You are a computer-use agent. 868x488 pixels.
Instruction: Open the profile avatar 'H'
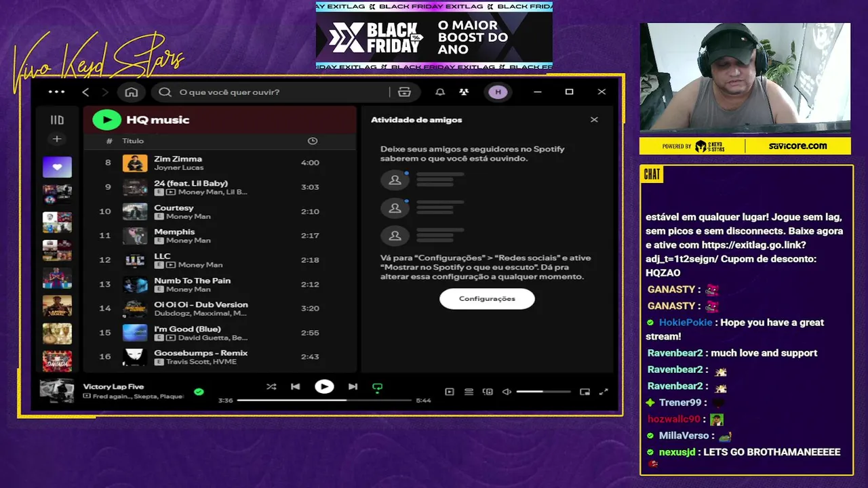pyautogui.click(x=498, y=92)
